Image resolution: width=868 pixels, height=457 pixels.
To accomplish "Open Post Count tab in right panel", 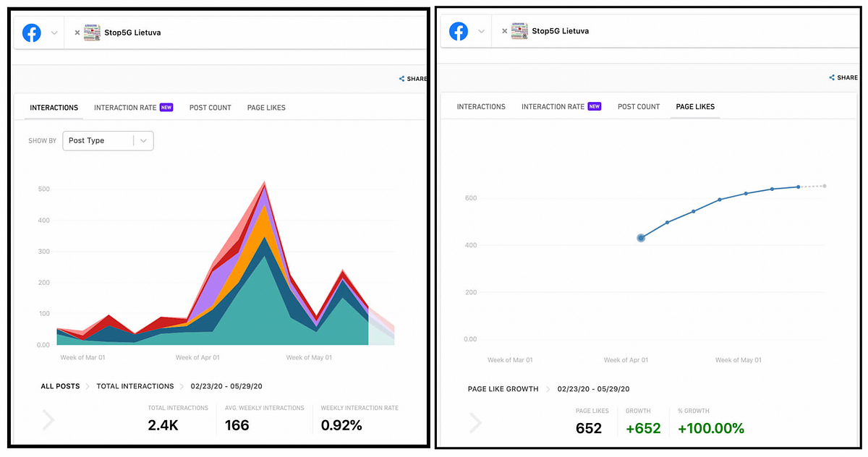I will pos(639,106).
